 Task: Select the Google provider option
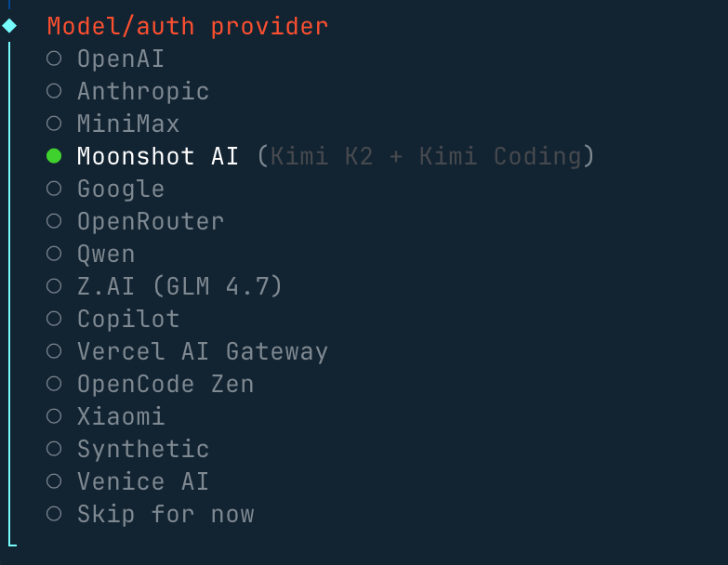point(54,189)
